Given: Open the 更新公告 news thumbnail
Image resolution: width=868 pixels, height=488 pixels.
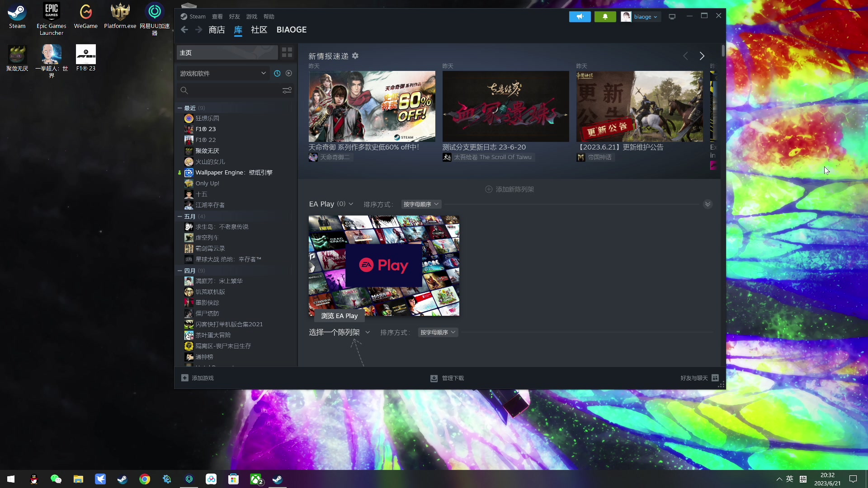Looking at the screenshot, I should coord(640,106).
